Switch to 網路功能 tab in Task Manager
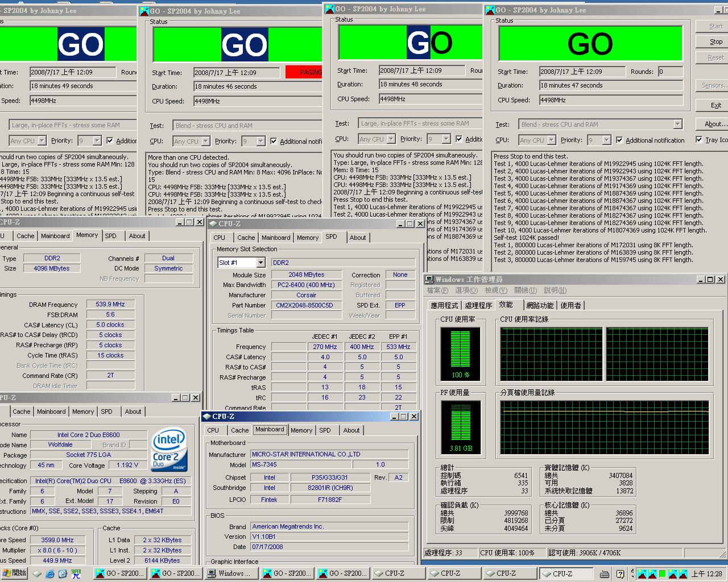 point(540,305)
